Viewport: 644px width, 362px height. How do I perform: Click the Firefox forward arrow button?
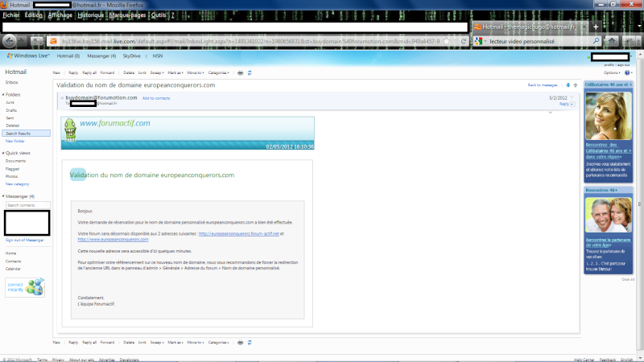(x=23, y=41)
